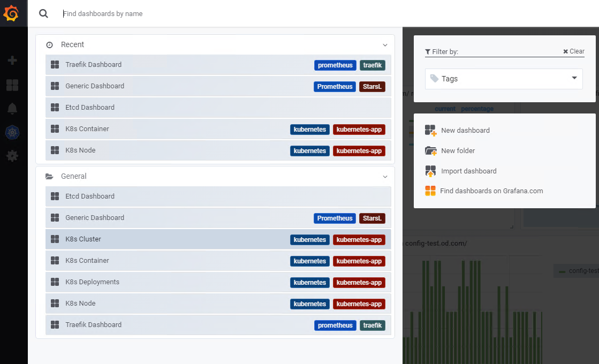Open Find dashboards on Grafana.com link
599x364 pixels.
point(491,191)
